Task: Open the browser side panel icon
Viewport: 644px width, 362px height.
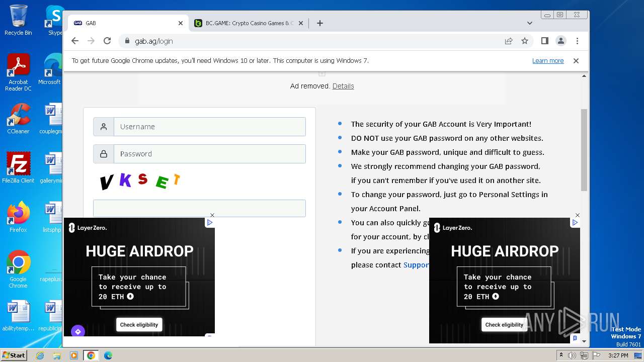Action: tap(545, 41)
